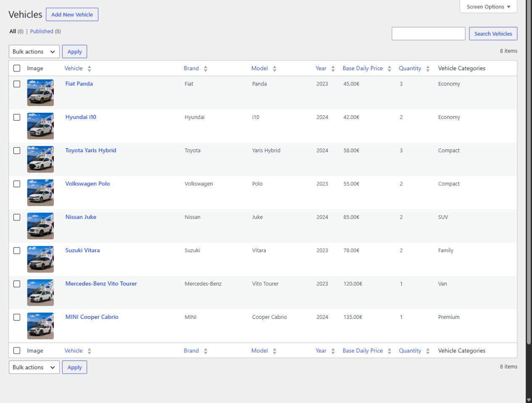The height and width of the screenshot is (403, 532).
Task: Open the Fiat Panda thumbnail image
Action: tap(40, 93)
